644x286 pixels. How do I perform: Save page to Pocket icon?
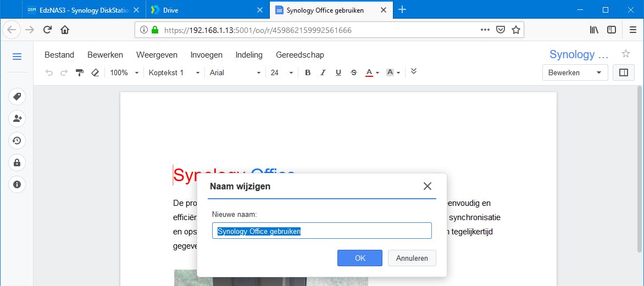pos(500,30)
